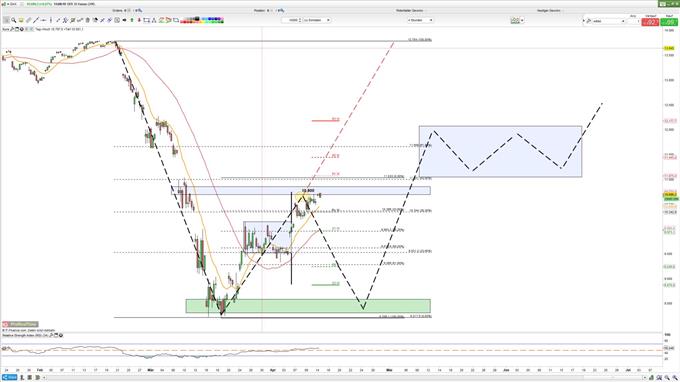Click the green up-arrow marker tool
Screen dimensions: 680x382
pos(132,20)
